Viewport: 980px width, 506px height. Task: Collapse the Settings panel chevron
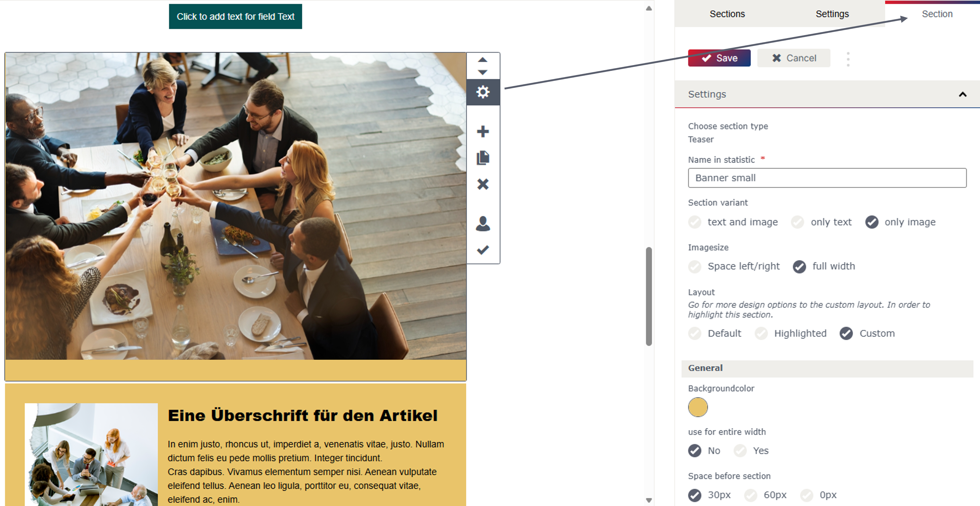coord(962,95)
